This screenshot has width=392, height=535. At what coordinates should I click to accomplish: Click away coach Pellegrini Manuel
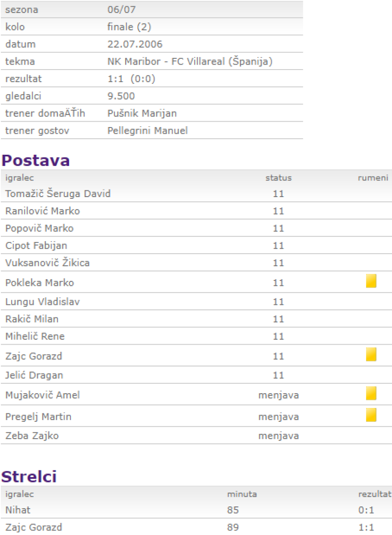click(147, 131)
